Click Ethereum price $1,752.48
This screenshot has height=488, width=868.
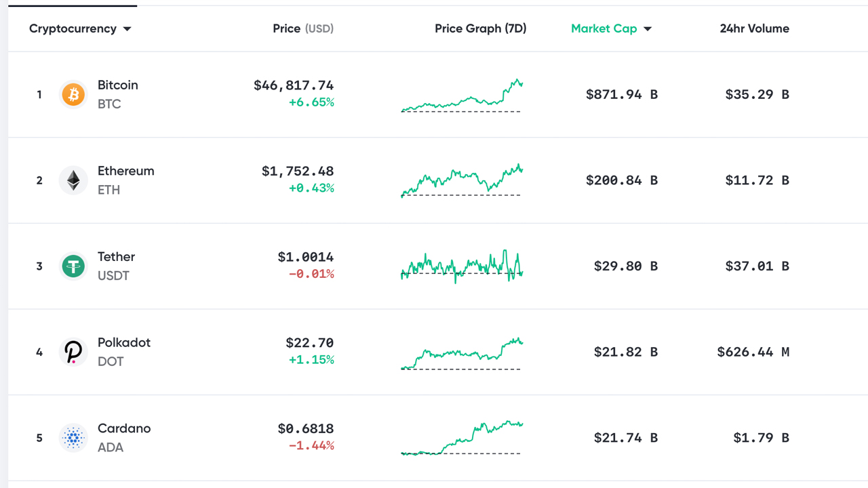[298, 171]
